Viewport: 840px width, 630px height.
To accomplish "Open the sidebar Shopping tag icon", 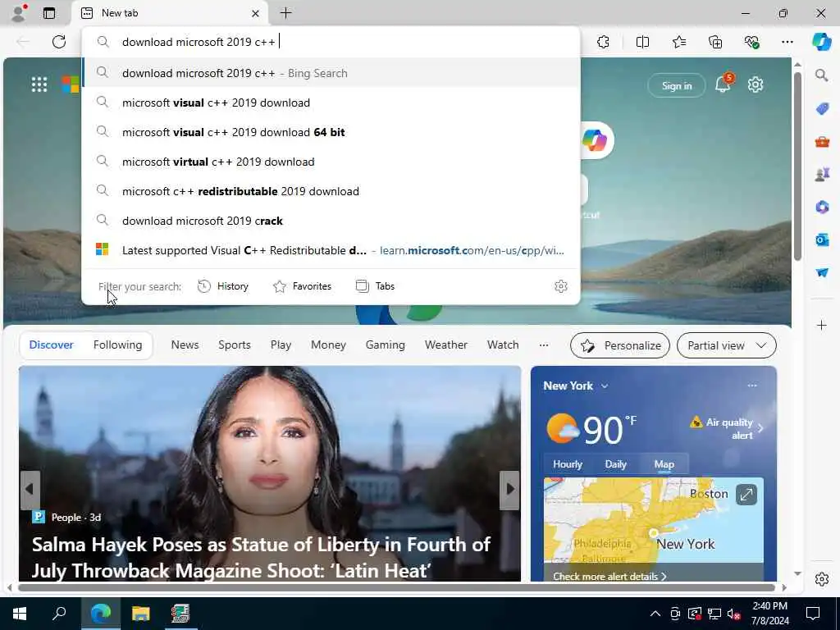I will tap(822, 109).
